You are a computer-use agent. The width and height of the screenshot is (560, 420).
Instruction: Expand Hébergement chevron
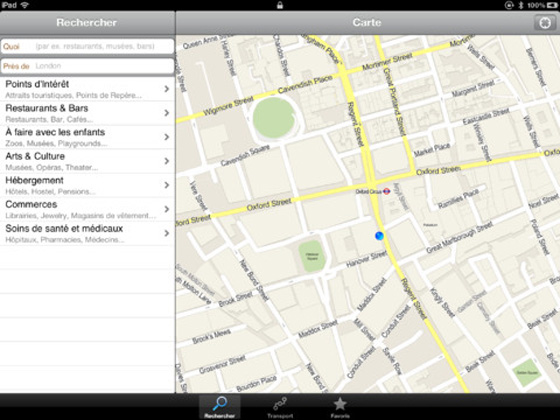pos(166,185)
